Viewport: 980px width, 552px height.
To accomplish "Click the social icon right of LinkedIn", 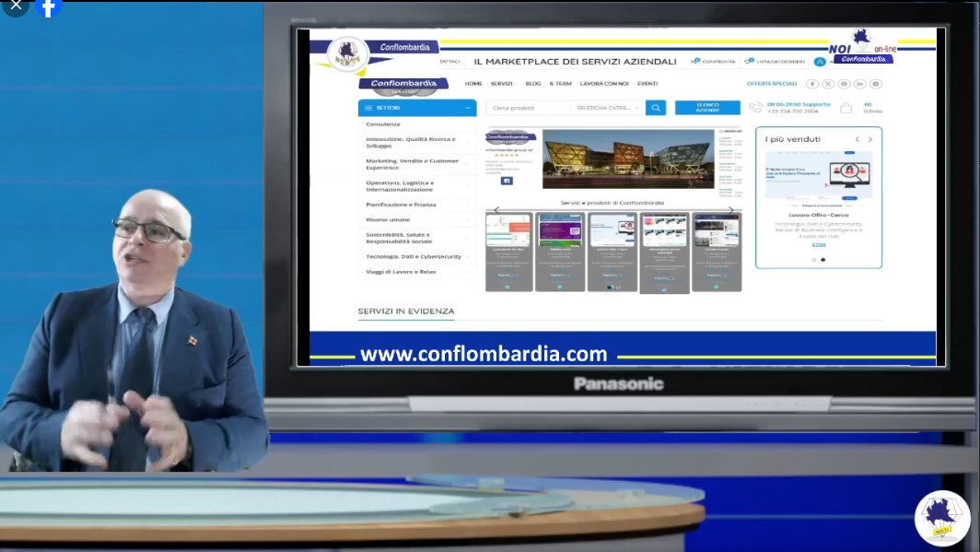I will pos(876,84).
